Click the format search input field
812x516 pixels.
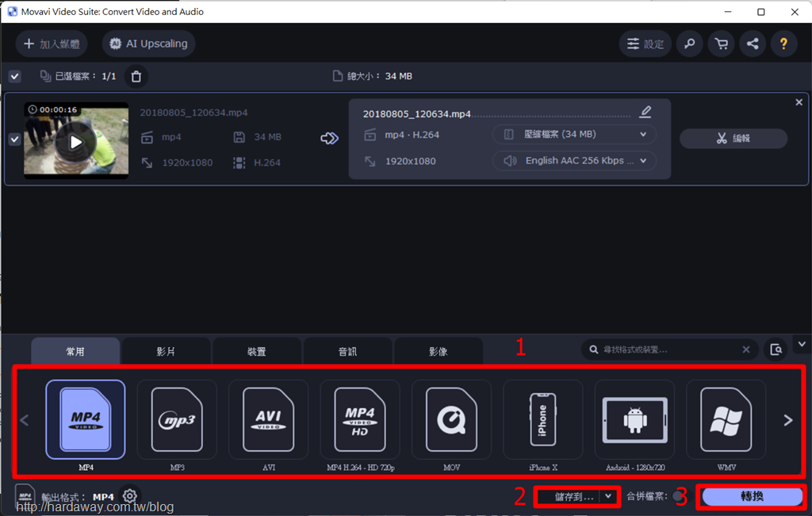pos(668,350)
